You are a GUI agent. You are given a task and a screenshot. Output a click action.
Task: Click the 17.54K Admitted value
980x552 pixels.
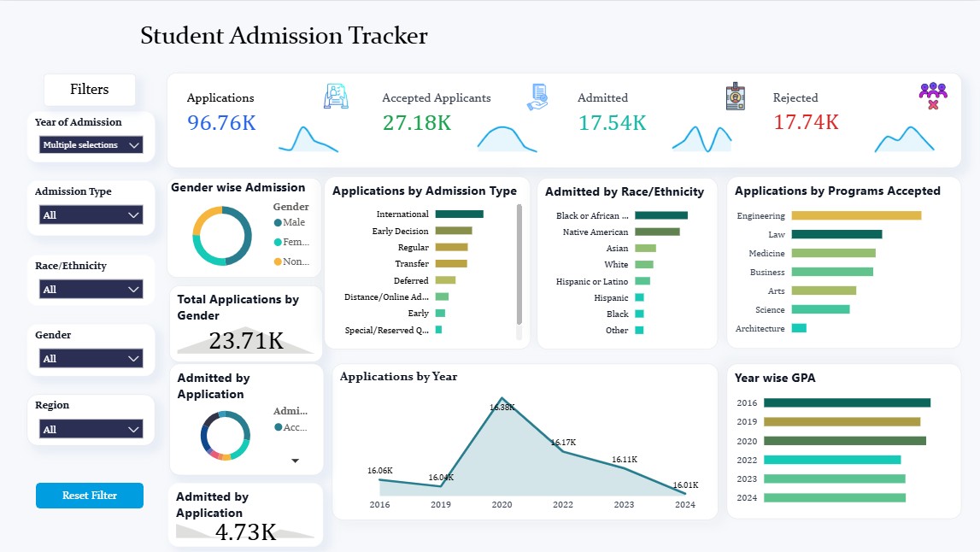coord(613,122)
